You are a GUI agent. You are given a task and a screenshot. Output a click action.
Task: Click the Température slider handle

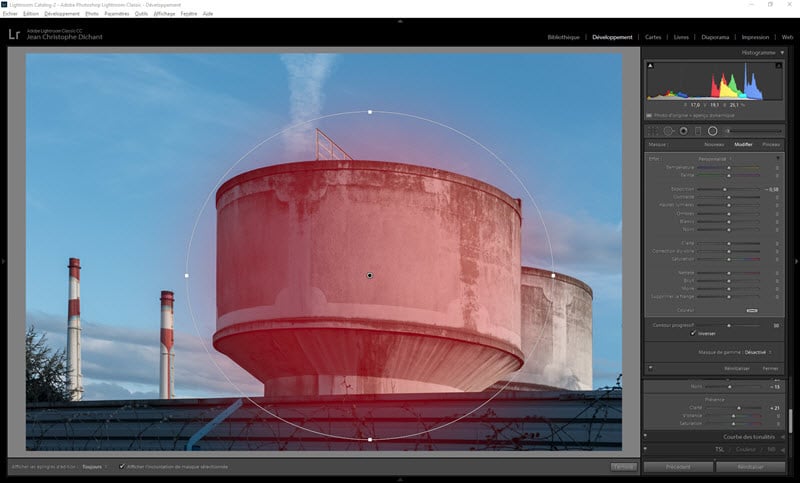tap(729, 168)
